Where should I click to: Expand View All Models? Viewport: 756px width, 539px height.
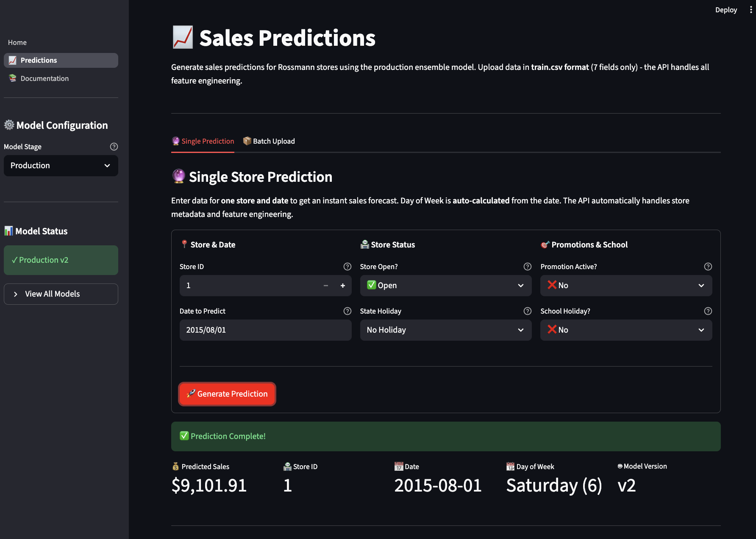(x=61, y=294)
